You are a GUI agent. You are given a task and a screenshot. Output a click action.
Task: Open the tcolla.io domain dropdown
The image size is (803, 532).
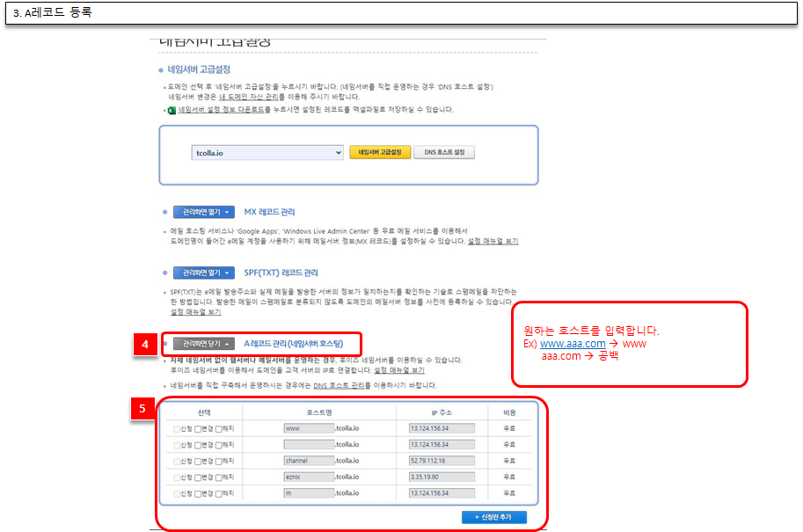pyautogui.click(x=267, y=153)
